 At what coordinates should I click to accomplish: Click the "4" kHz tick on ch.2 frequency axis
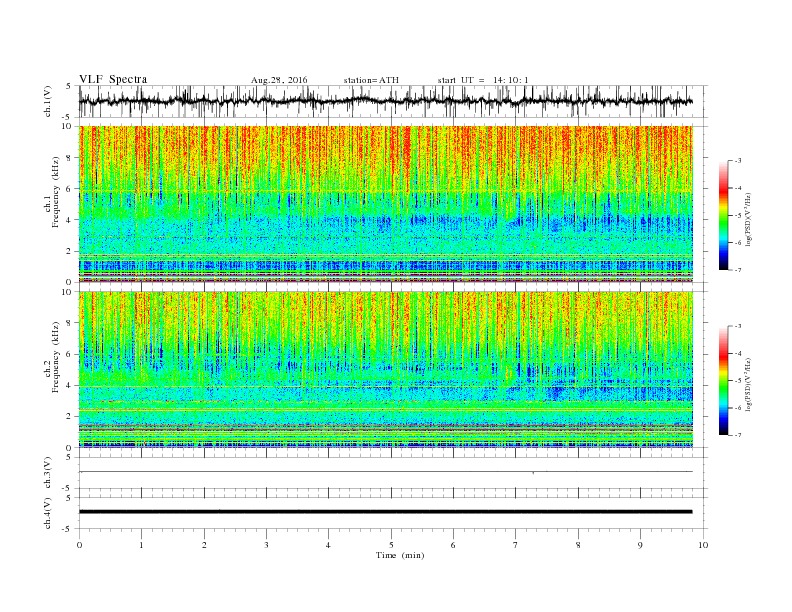(x=70, y=385)
